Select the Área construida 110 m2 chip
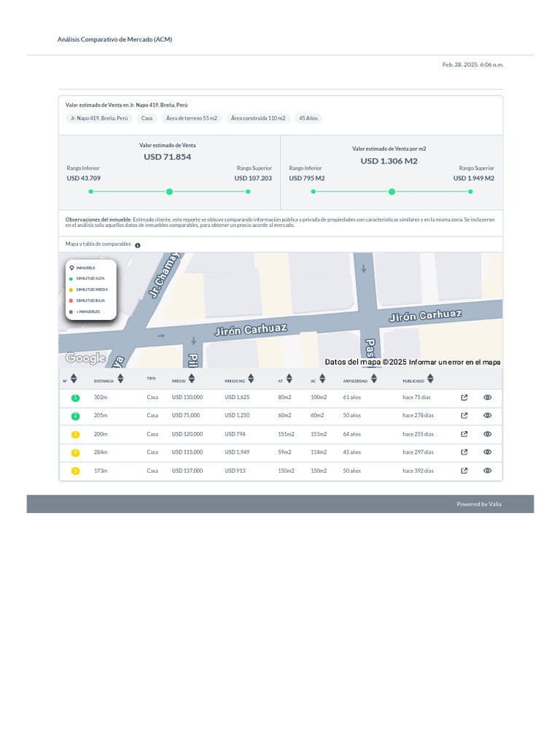 [258, 118]
